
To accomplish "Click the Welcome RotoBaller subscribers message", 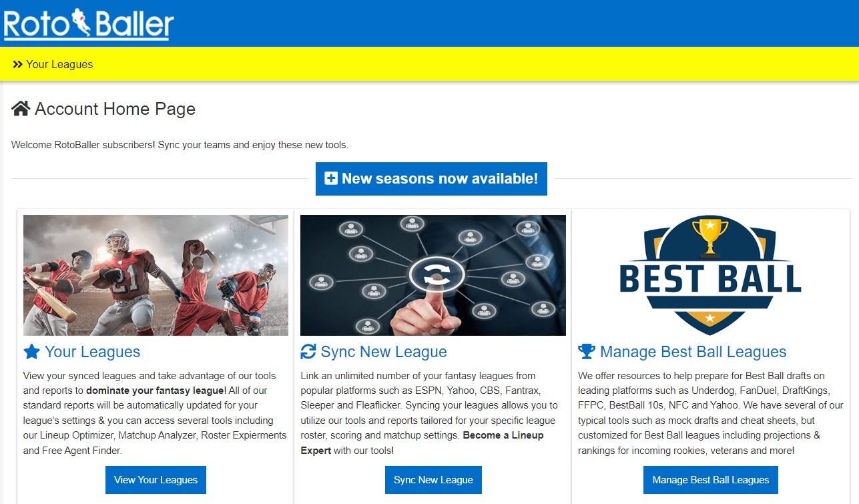I will point(180,144).
